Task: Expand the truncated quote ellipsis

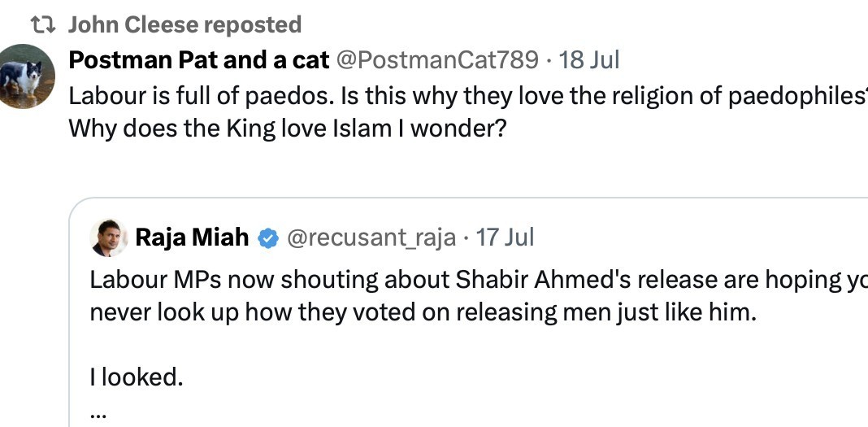Action: tap(98, 414)
